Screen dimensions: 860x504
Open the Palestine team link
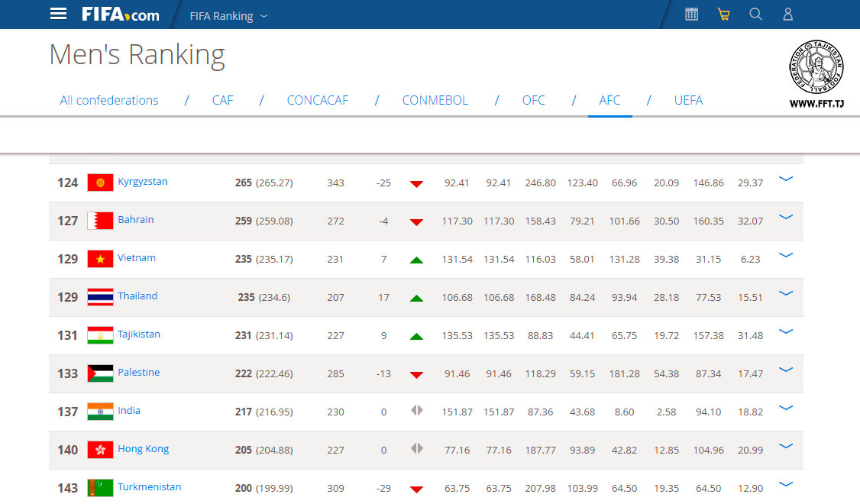click(x=138, y=373)
